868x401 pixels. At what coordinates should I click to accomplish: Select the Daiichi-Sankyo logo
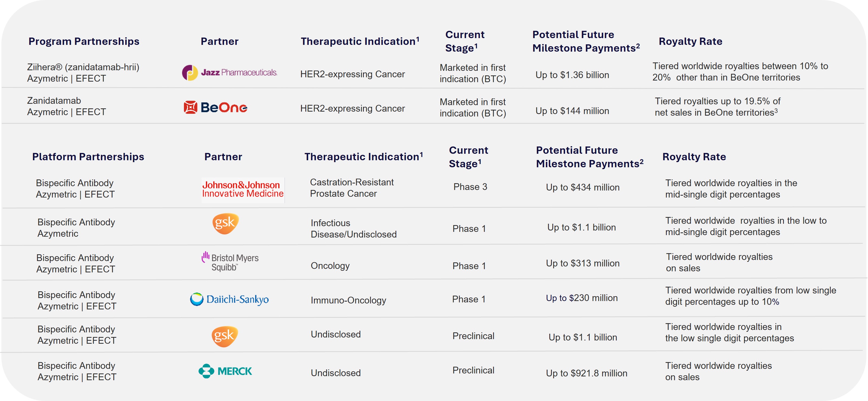pyautogui.click(x=229, y=299)
